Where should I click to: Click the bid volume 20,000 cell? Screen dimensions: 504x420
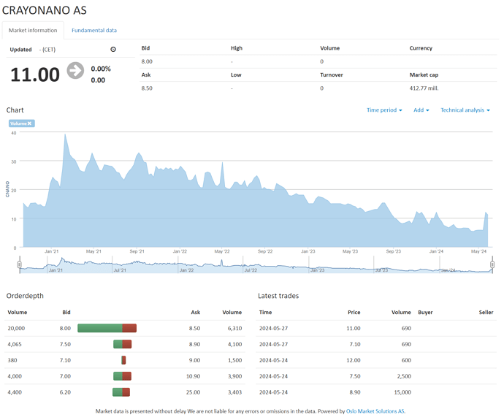point(16,328)
